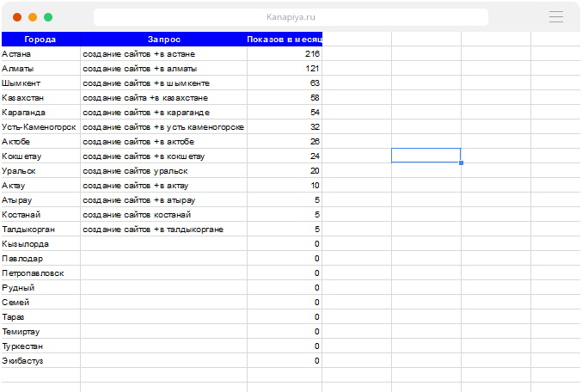Click the Kanapiya.ru address bar

(291, 17)
